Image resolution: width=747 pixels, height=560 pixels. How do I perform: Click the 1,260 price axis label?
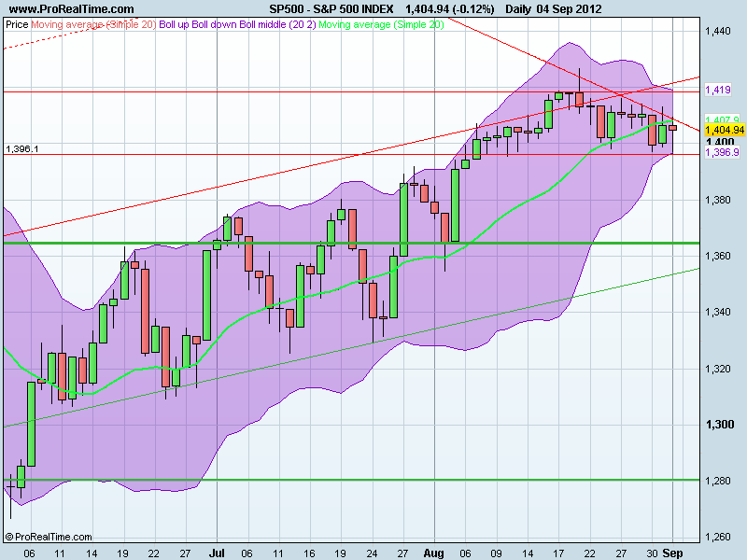717,538
